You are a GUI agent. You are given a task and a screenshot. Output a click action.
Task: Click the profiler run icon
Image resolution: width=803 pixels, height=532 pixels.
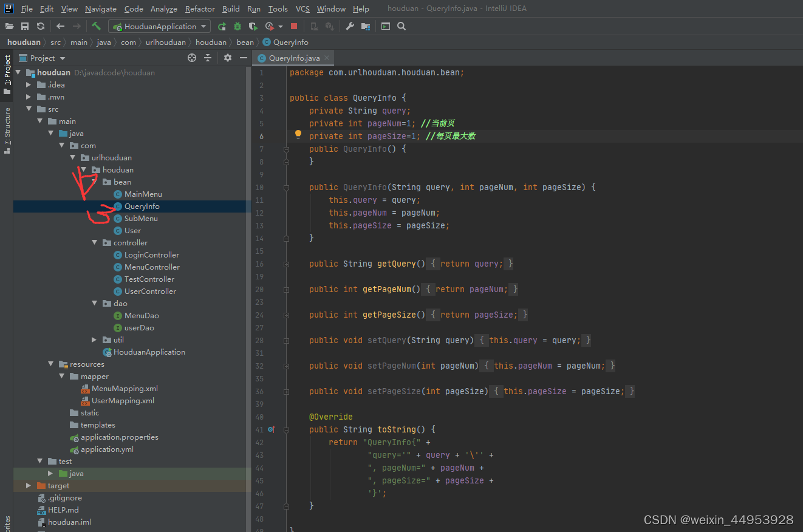click(x=270, y=26)
